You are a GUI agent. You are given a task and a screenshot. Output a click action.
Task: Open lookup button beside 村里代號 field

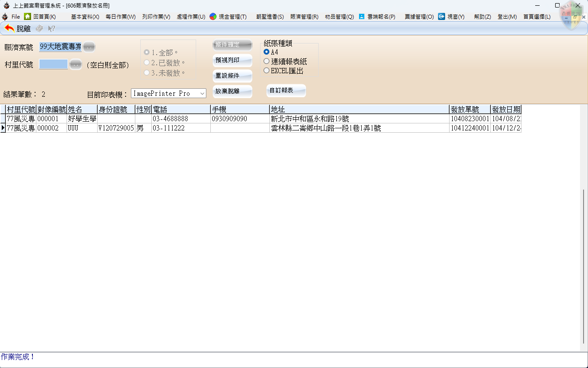76,64
